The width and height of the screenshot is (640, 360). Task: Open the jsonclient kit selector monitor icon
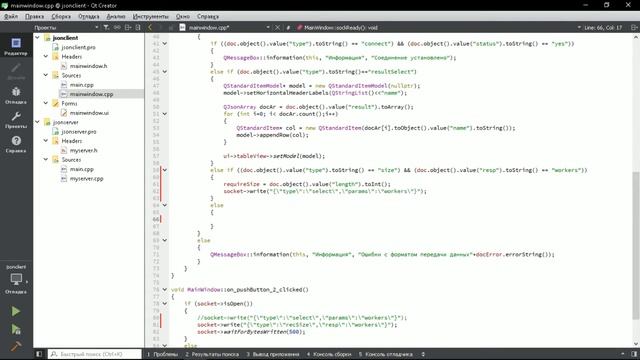(16, 279)
